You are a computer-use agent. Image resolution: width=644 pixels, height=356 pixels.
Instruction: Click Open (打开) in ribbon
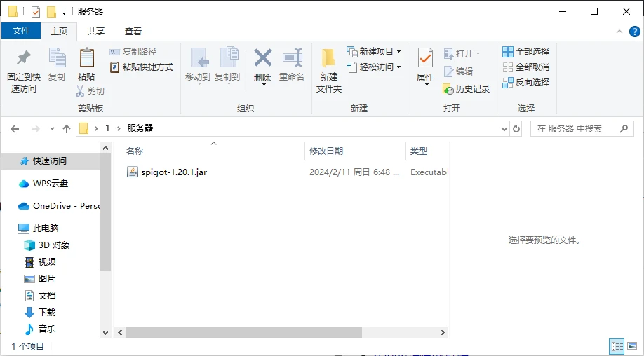462,54
